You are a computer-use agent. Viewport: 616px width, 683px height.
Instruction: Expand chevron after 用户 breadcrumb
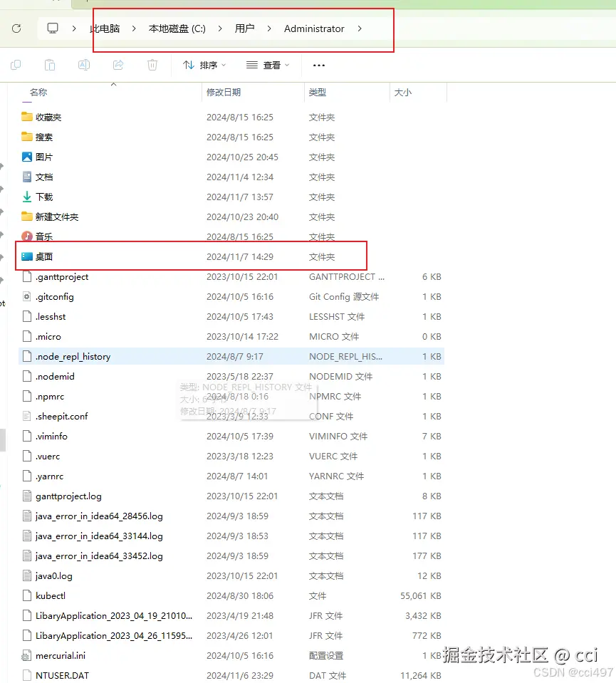[269, 28]
